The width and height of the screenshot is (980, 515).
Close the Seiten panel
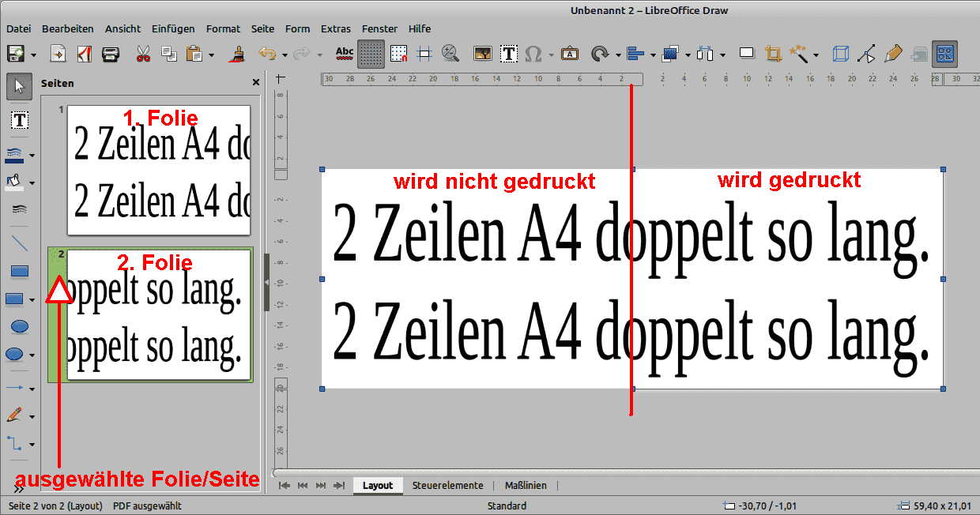pos(256,82)
